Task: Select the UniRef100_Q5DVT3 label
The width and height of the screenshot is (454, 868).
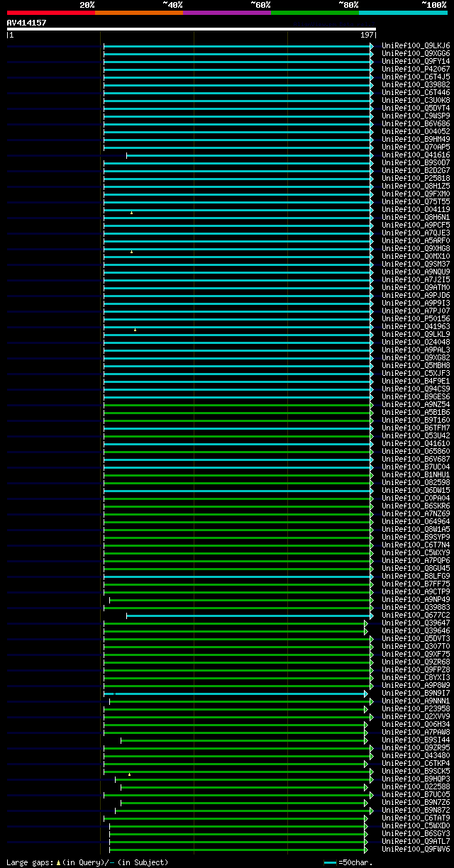Action: (x=416, y=638)
